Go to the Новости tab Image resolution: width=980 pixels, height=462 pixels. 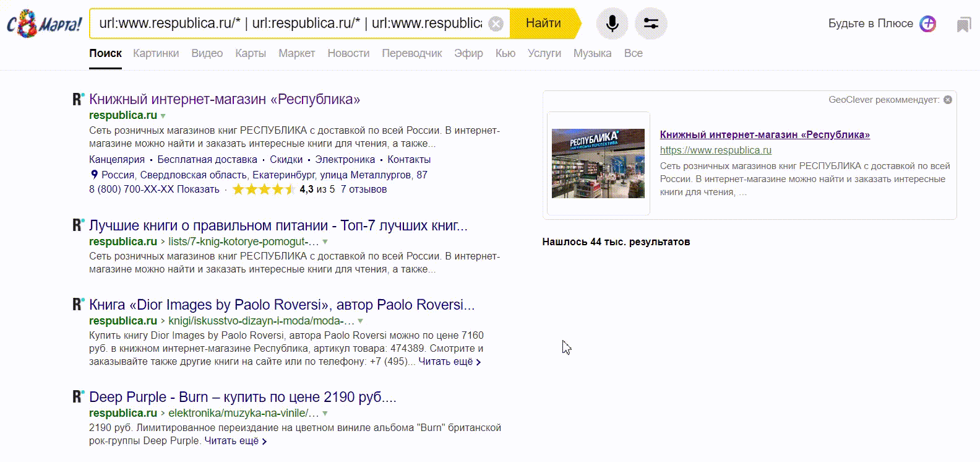348,53
